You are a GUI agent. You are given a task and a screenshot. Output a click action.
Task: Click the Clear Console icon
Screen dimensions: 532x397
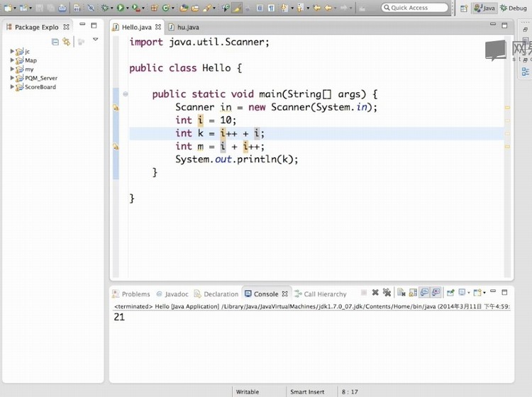point(401,292)
